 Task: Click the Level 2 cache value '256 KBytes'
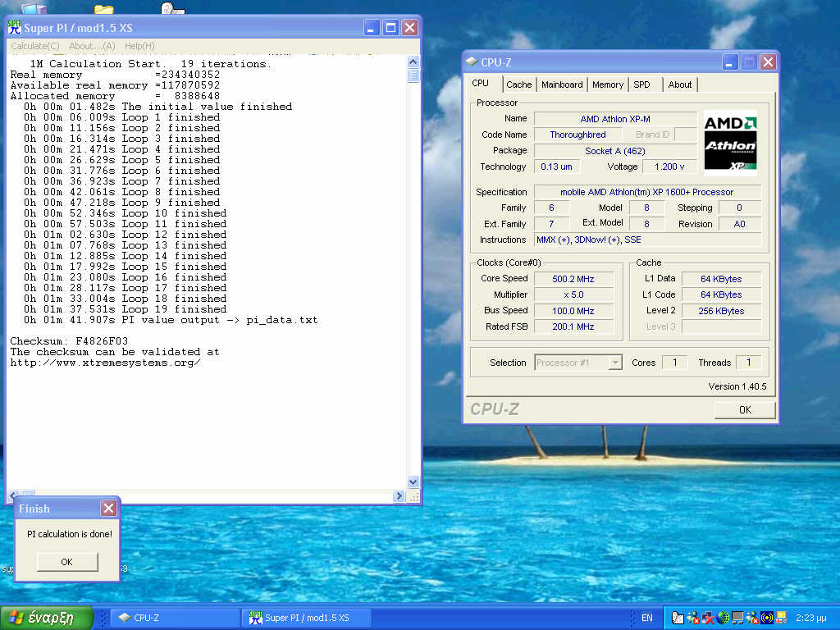tap(721, 311)
